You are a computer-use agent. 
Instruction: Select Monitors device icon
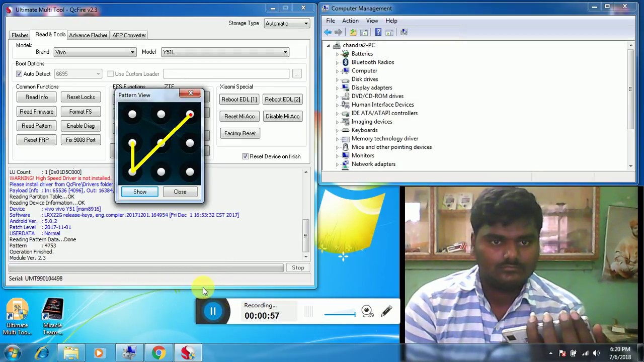(346, 155)
